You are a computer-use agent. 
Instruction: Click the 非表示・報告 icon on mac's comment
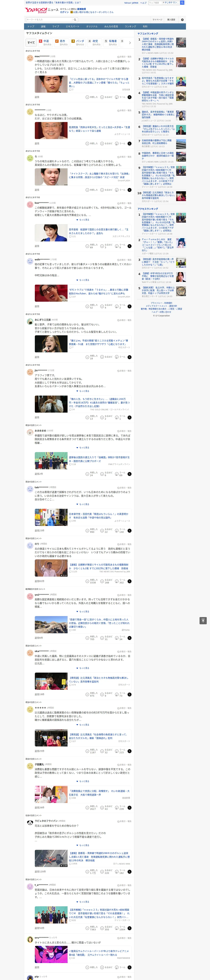click(x=124, y=57)
